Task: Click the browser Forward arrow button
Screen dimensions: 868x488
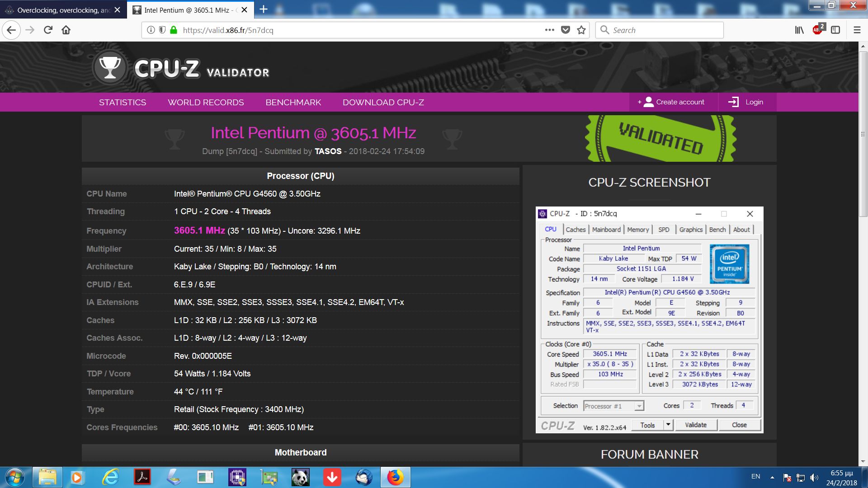Action: click(30, 30)
